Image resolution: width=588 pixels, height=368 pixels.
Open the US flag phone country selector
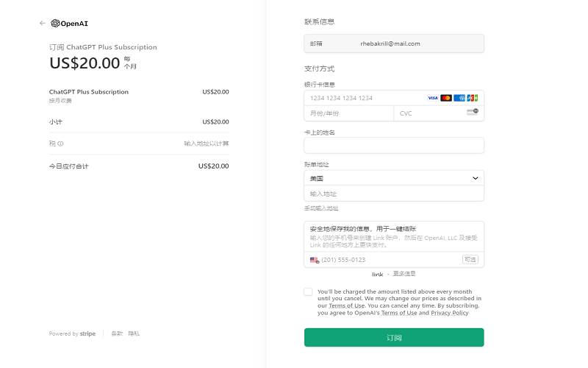(315, 260)
